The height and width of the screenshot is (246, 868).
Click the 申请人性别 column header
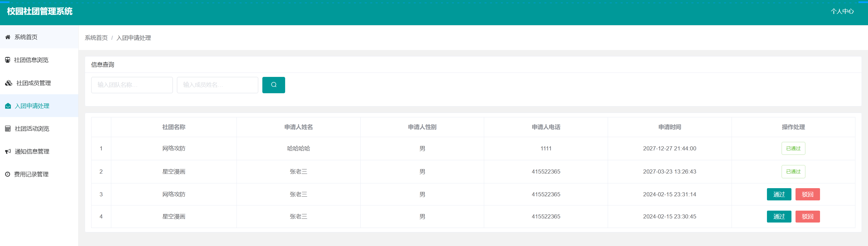[422, 127]
